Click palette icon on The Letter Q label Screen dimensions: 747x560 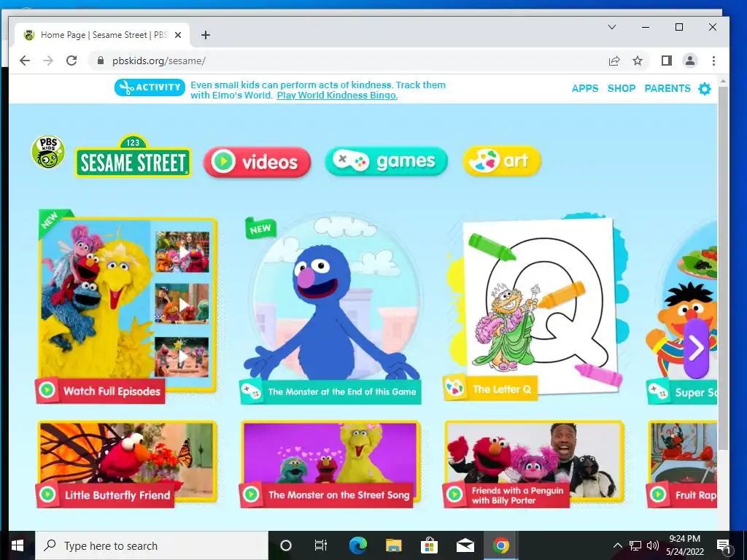click(455, 388)
